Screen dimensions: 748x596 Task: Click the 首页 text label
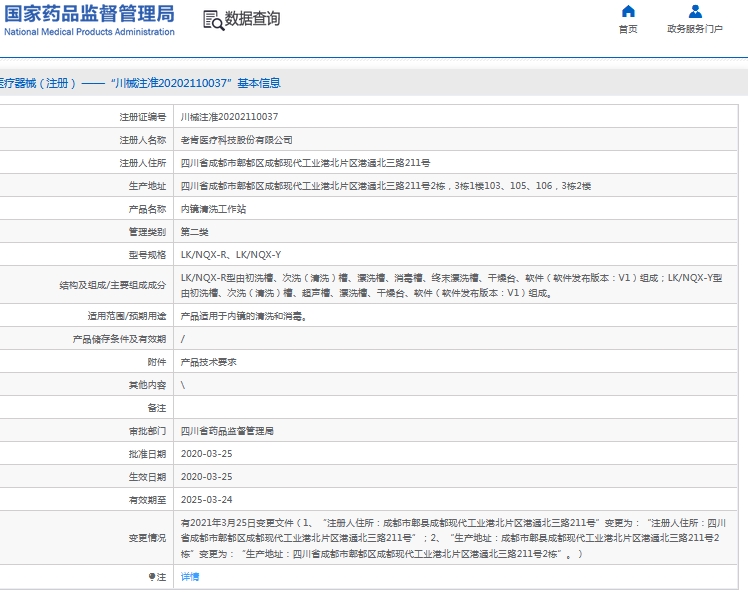(628, 29)
